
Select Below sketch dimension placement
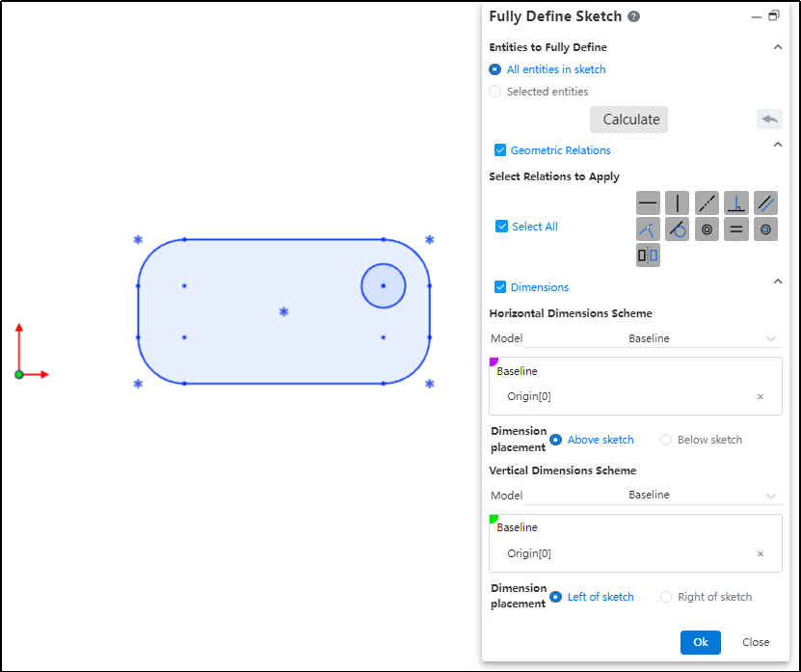(x=666, y=440)
